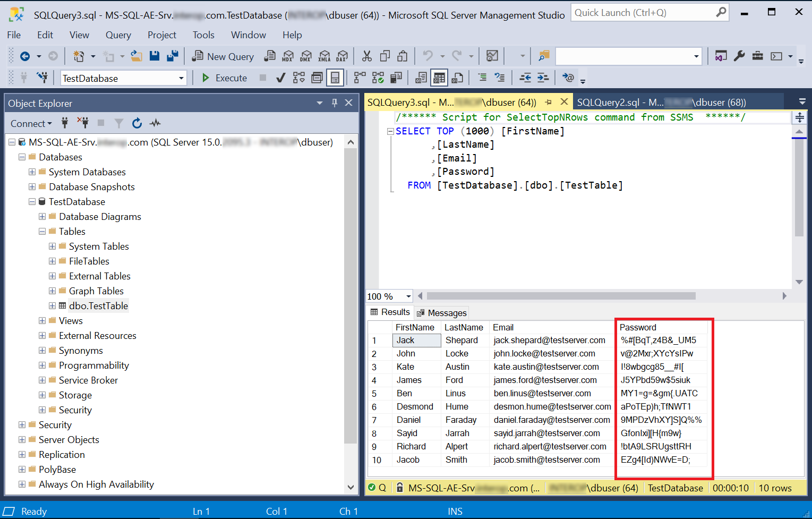
Task: Click the query editor horizontal scrollbar
Action: [561, 296]
